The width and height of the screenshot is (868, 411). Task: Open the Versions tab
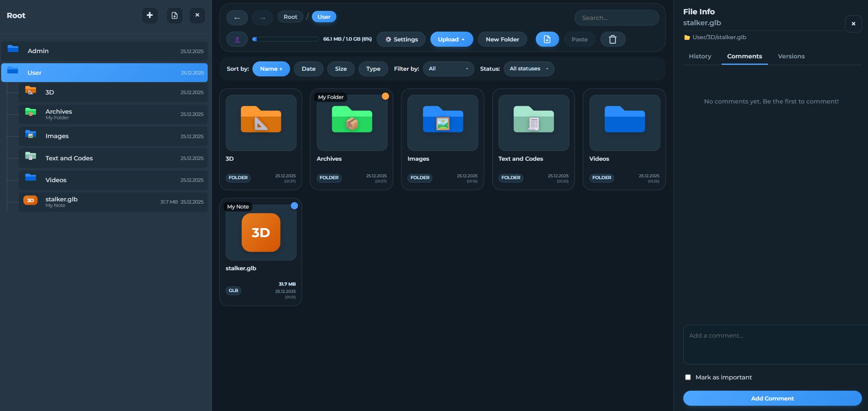(x=791, y=56)
